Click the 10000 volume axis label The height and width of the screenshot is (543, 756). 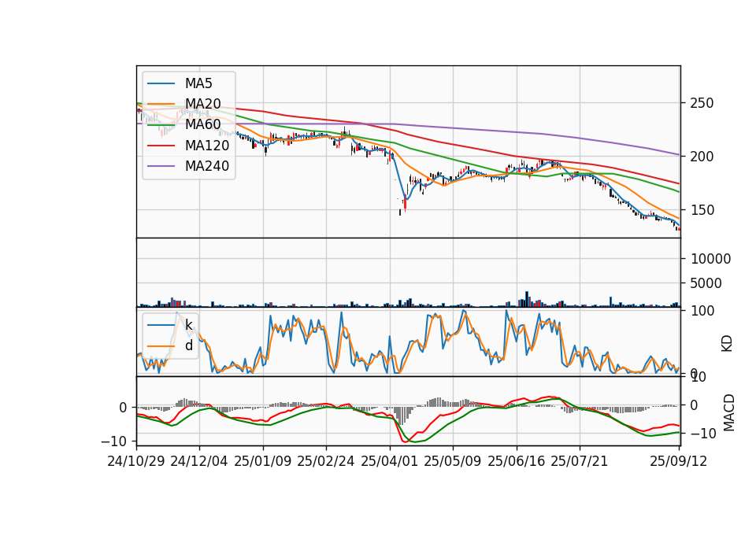(710, 259)
